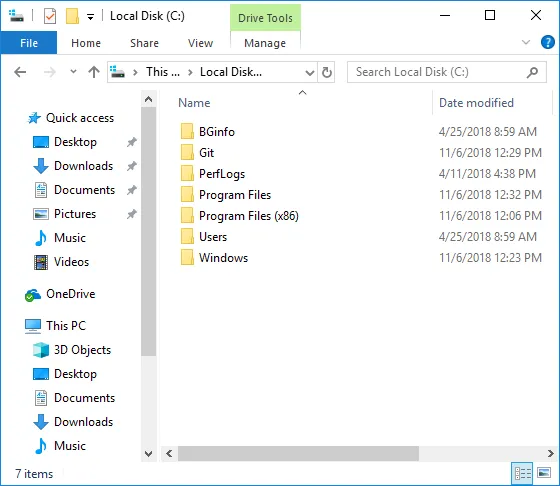
Task: Open 3D Objects under This PC
Action: pos(72,350)
